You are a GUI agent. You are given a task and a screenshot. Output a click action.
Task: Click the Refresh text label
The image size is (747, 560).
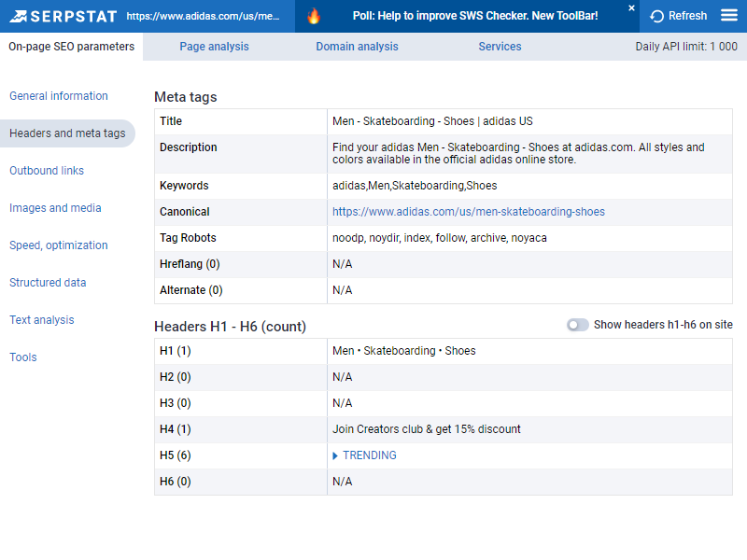pos(687,16)
